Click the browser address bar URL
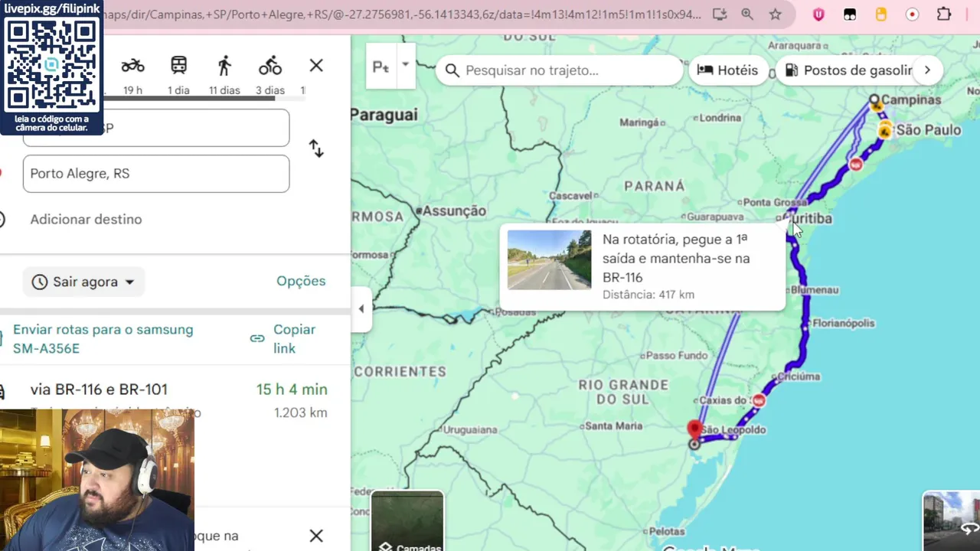 [x=402, y=15]
